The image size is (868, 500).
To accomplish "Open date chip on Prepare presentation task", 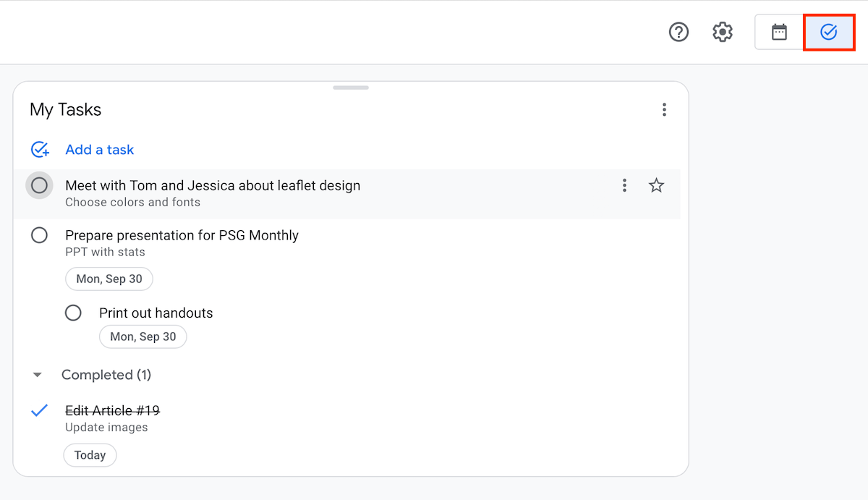I will tap(109, 279).
